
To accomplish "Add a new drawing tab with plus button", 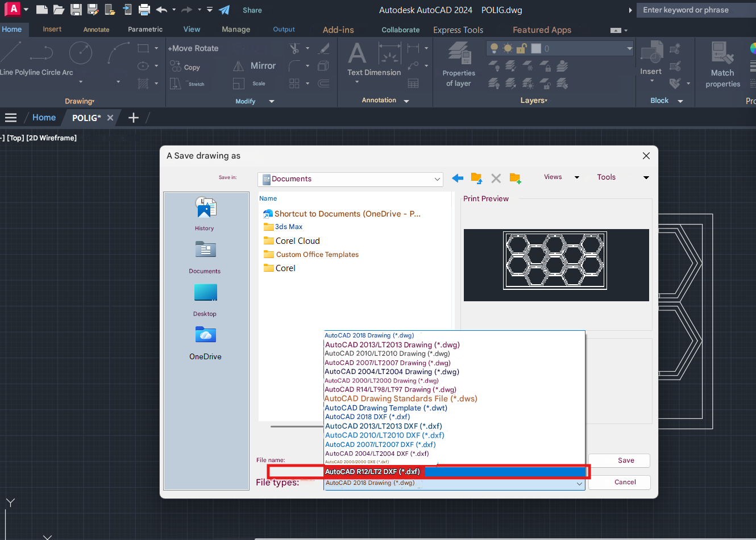I will coord(134,118).
